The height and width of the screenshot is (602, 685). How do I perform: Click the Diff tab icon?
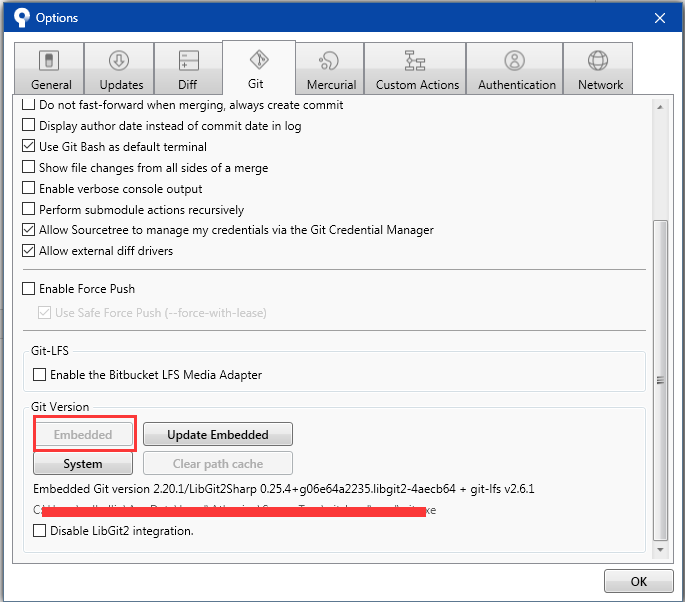pyautogui.click(x=188, y=60)
